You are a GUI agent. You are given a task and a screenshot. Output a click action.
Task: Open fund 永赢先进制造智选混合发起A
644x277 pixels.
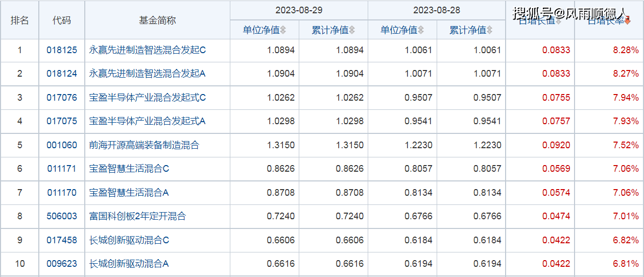point(147,74)
